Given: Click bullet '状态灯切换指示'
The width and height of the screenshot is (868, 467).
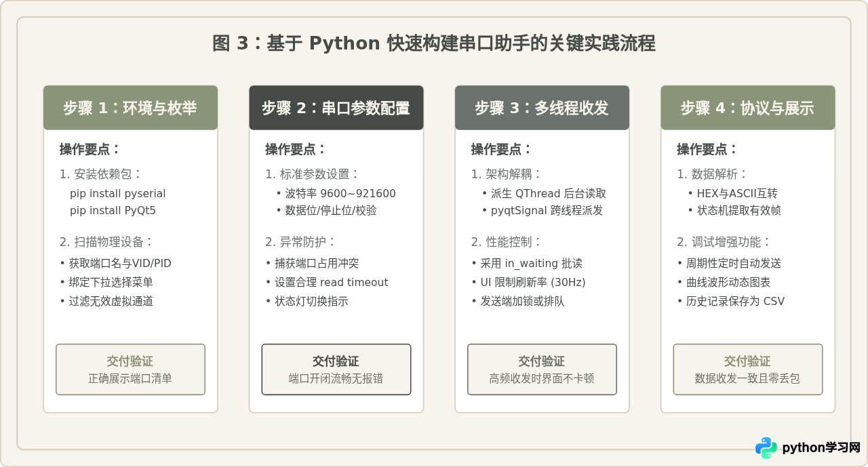Looking at the screenshot, I should coord(307,301).
